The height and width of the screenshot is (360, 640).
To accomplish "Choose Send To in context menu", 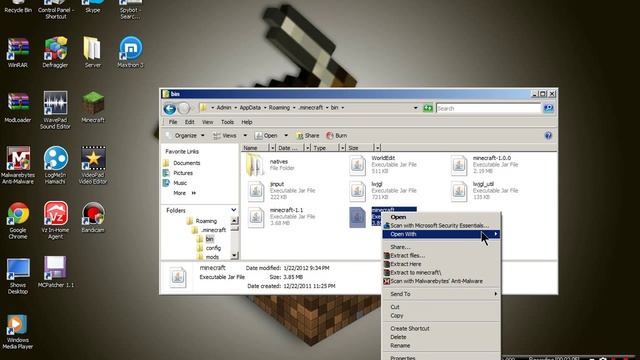I will click(441, 294).
